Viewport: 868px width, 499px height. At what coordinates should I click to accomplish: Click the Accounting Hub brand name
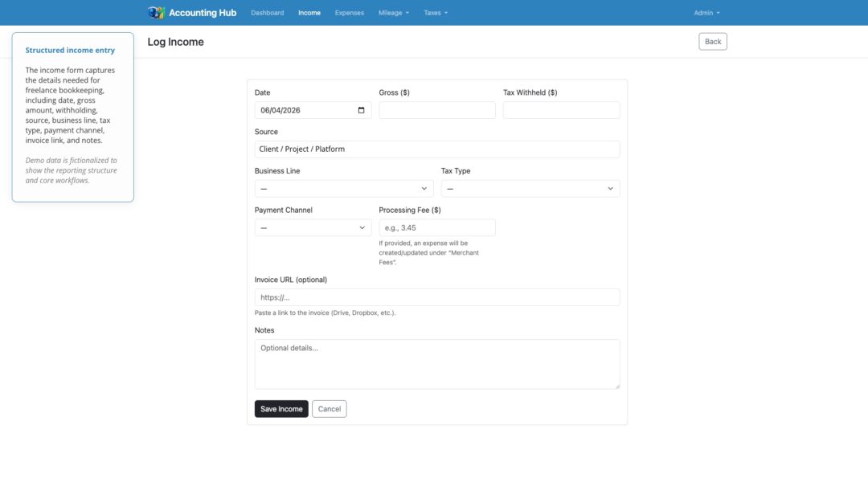click(x=203, y=13)
